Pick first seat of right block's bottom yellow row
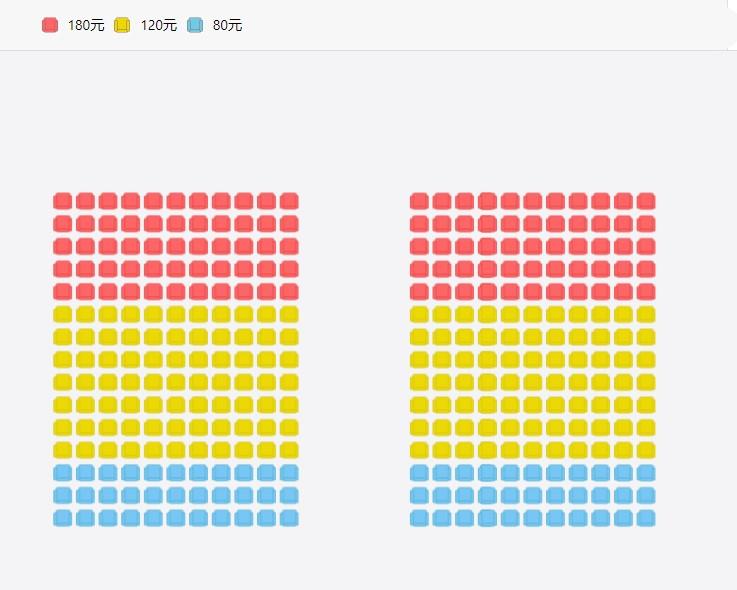Screen dimensions: 737x590 [x=419, y=450]
